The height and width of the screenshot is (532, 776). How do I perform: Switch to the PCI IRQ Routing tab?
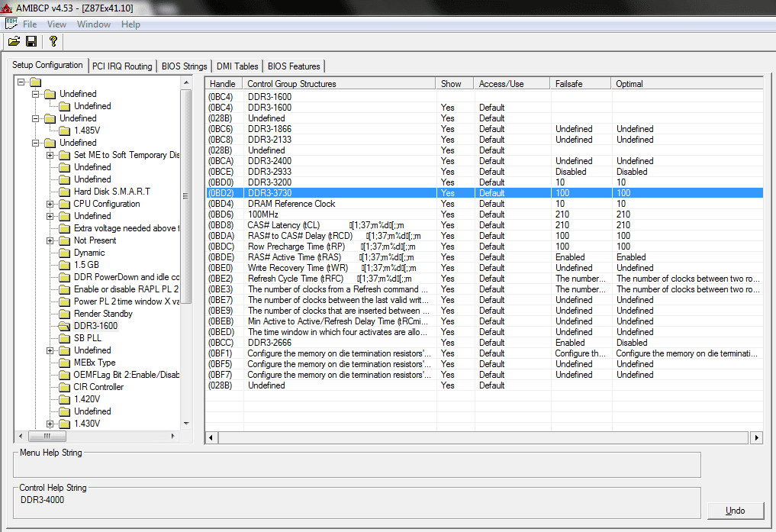[122, 66]
